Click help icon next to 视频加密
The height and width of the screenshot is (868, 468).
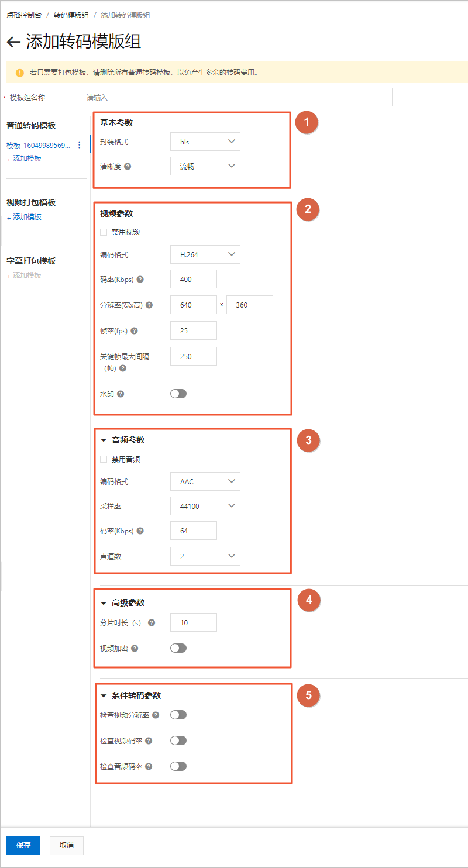click(x=135, y=649)
